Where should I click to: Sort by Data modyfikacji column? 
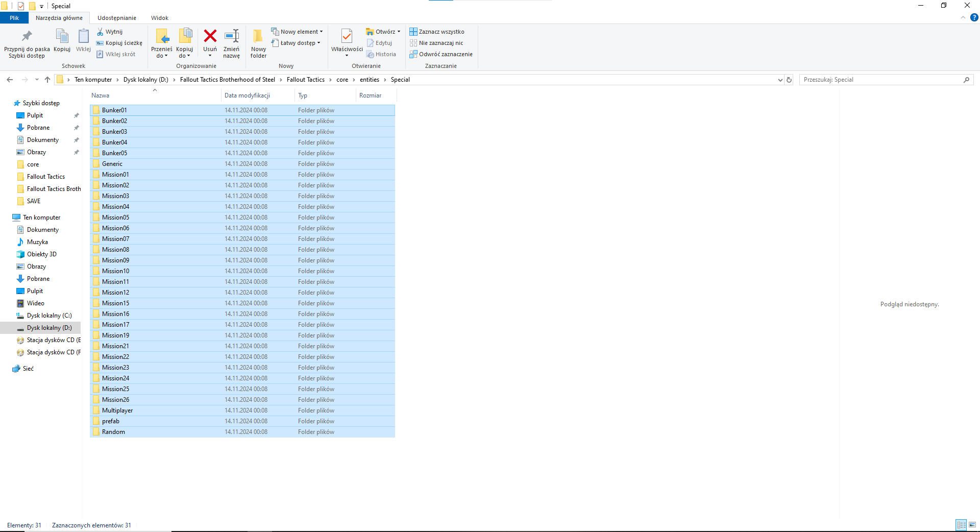(258, 95)
